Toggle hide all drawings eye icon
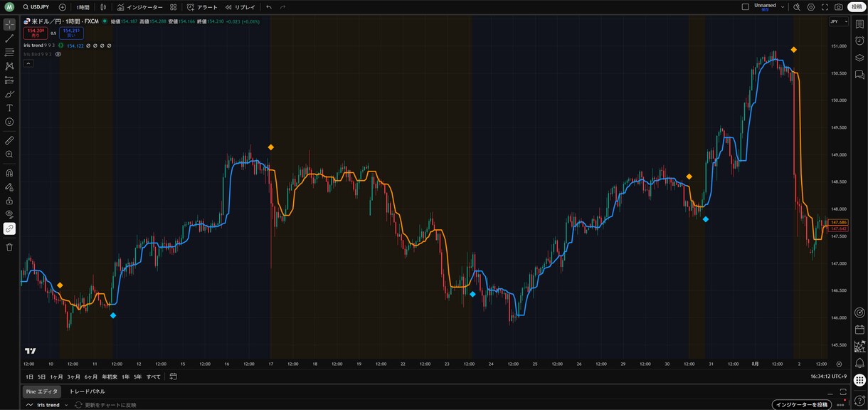Image resolution: width=868 pixels, height=410 pixels. (9, 214)
